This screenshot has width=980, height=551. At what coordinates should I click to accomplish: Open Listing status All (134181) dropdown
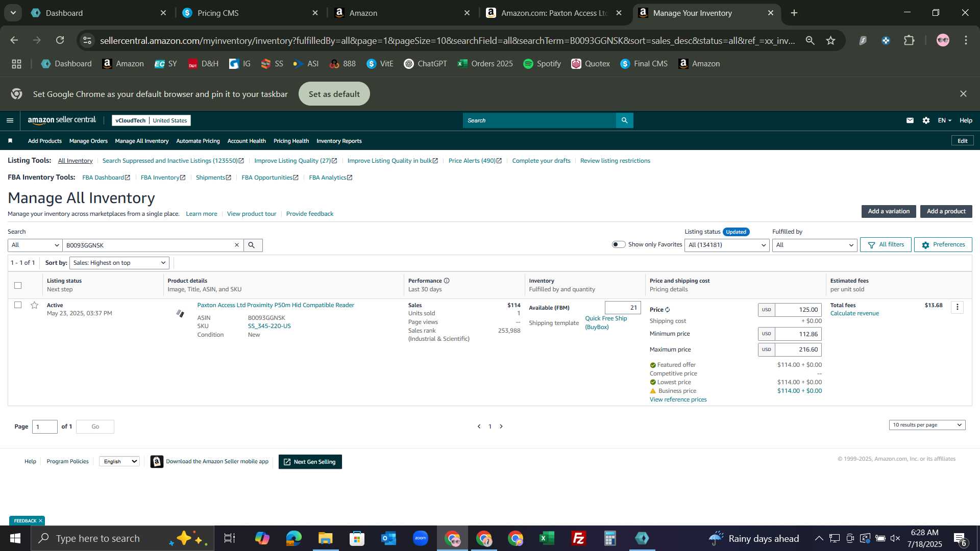pos(727,245)
